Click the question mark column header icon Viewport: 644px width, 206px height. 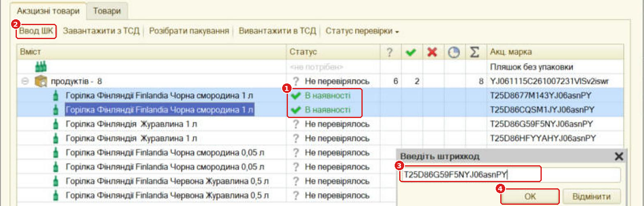(390, 52)
